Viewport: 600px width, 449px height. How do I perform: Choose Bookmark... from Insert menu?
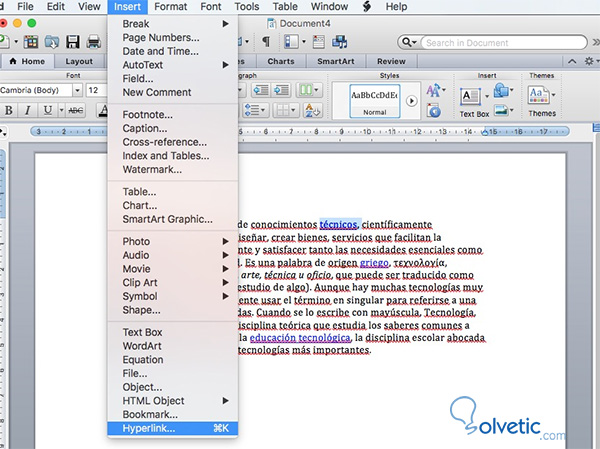coord(173,415)
